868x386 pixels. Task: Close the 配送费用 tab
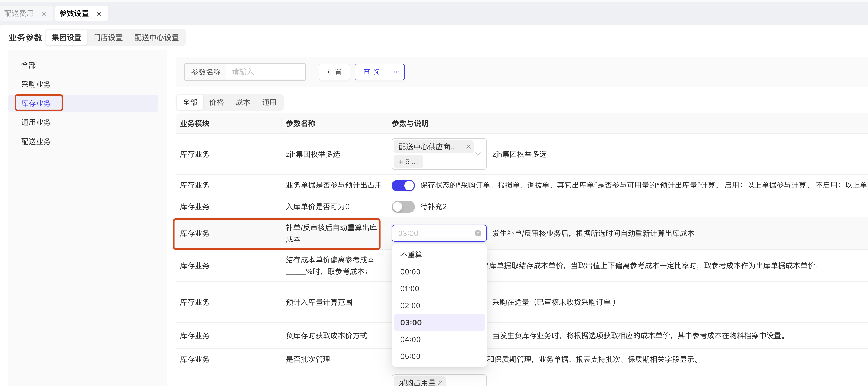pos(44,14)
